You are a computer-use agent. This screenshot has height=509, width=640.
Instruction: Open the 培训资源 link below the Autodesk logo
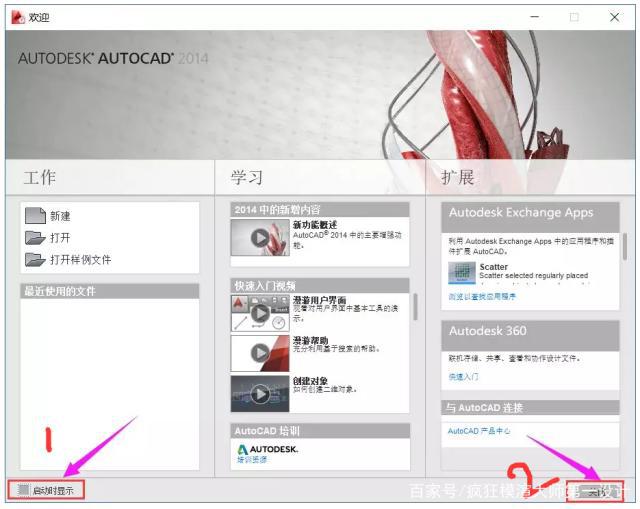click(252, 460)
